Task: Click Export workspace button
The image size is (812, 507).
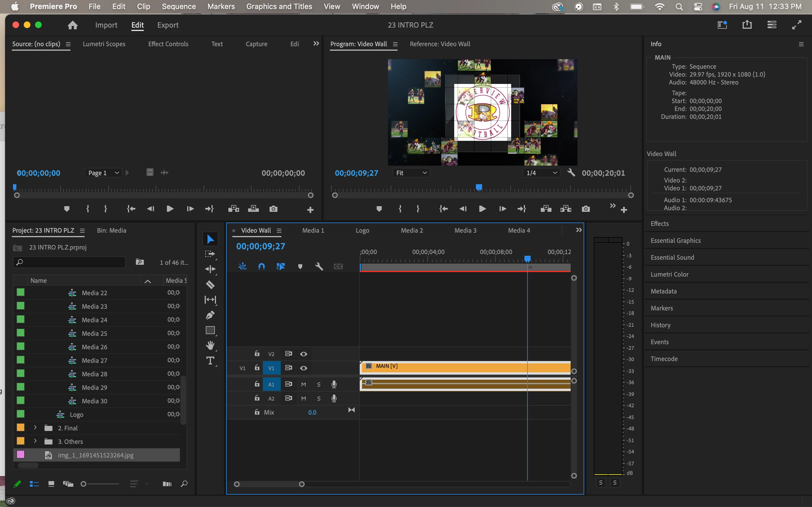Action: tap(168, 25)
